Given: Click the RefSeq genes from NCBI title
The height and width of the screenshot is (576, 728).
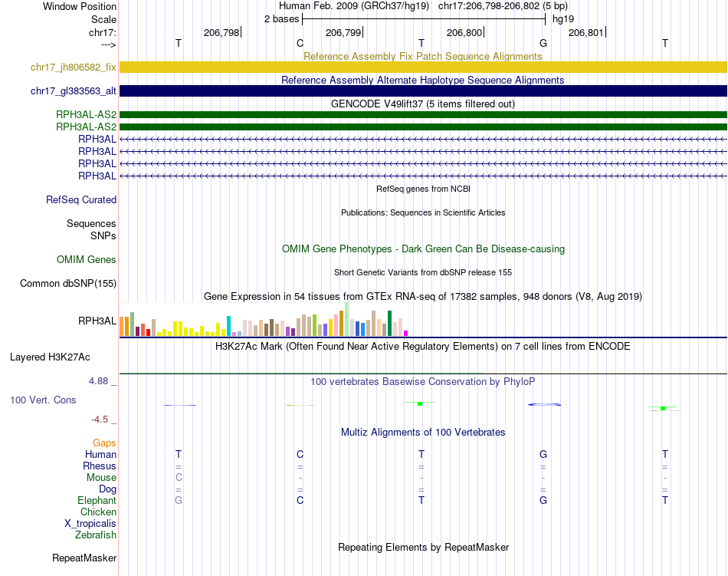Looking at the screenshot, I should tap(423, 189).
